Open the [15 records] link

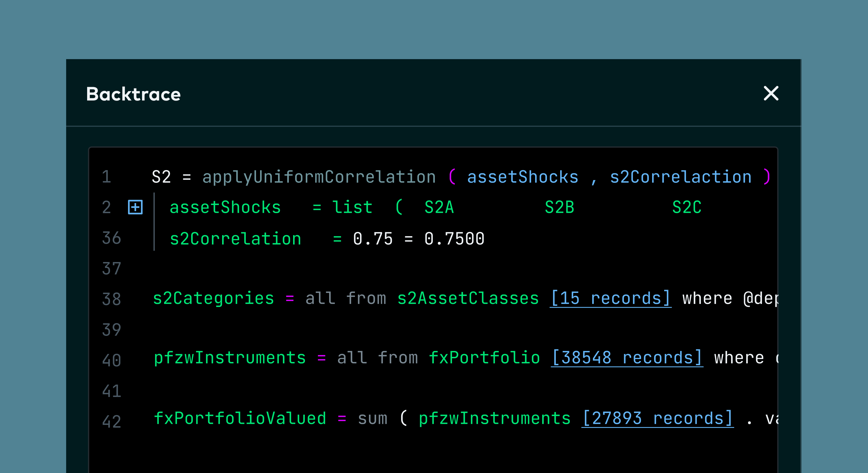(x=610, y=298)
